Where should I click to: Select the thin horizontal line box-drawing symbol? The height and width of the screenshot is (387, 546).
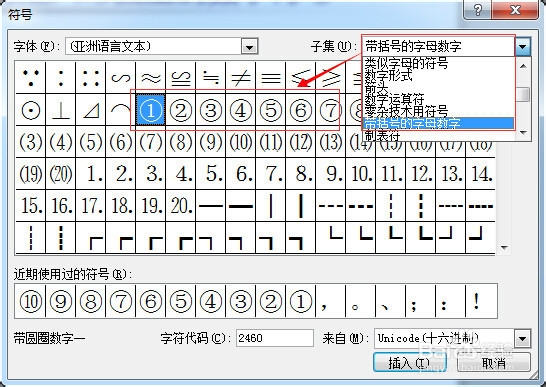point(211,206)
